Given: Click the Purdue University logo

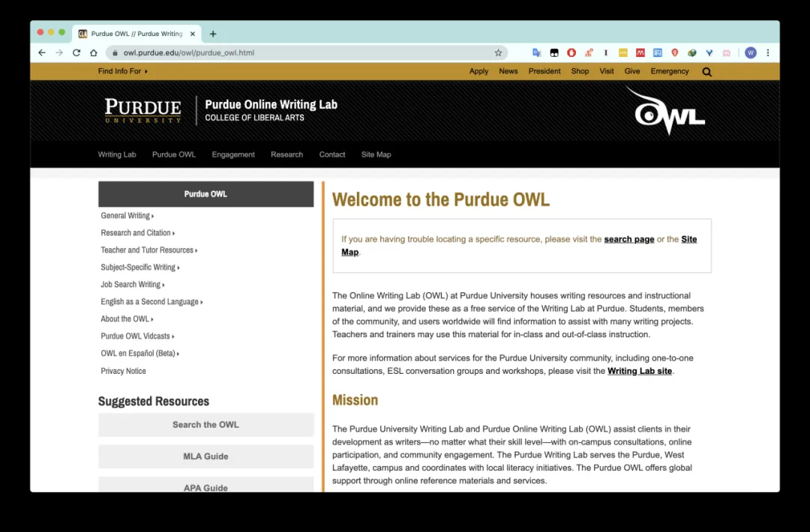Looking at the screenshot, I should tap(143, 110).
